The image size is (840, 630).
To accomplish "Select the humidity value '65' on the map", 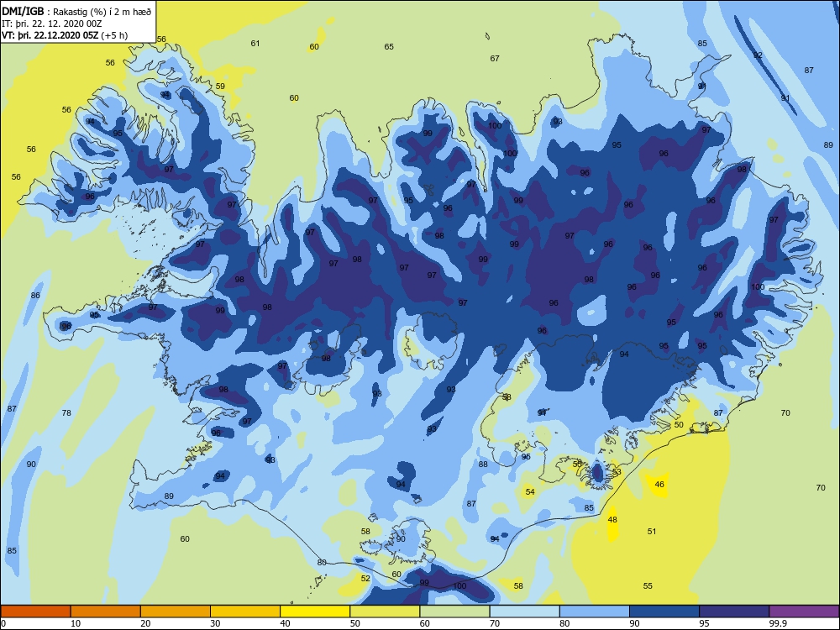I will 389,46.
